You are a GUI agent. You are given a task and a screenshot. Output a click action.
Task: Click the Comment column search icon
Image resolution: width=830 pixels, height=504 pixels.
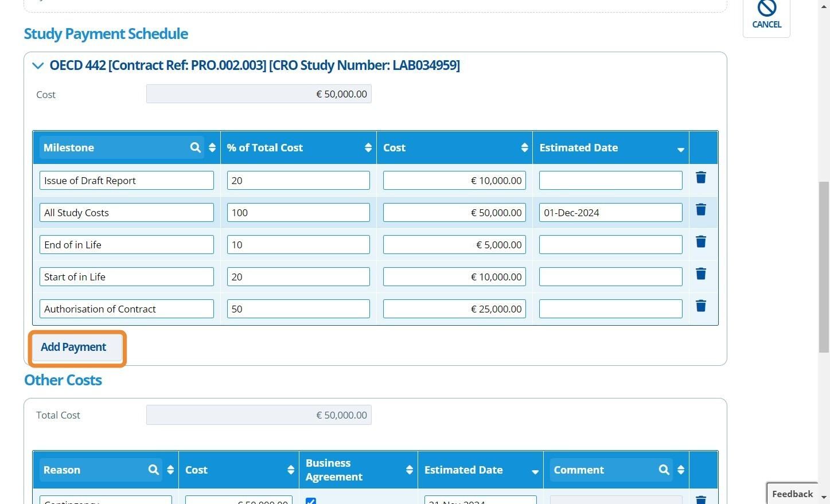(664, 470)
